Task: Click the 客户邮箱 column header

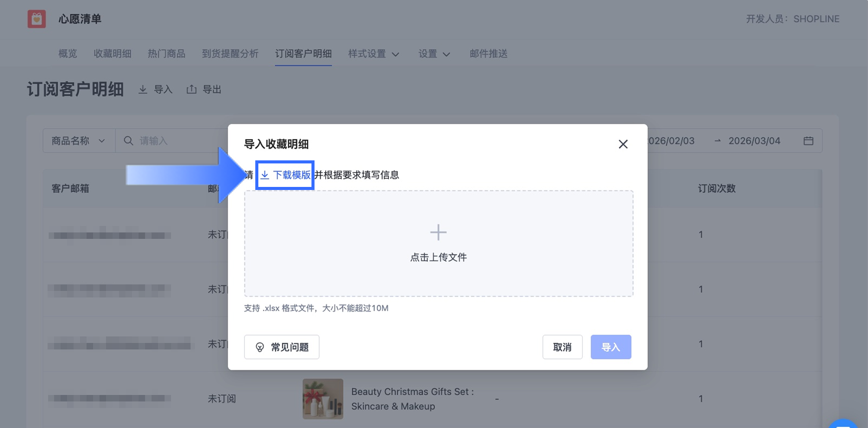Action: 70,188
